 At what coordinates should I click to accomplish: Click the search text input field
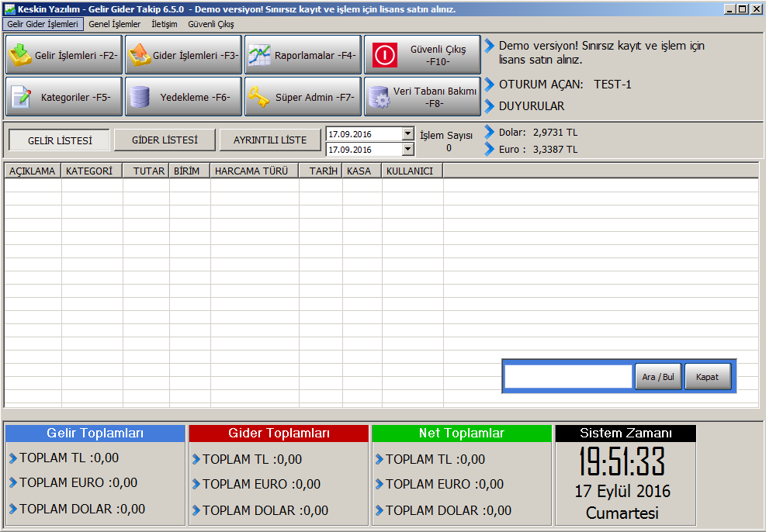tap(568, 377)
